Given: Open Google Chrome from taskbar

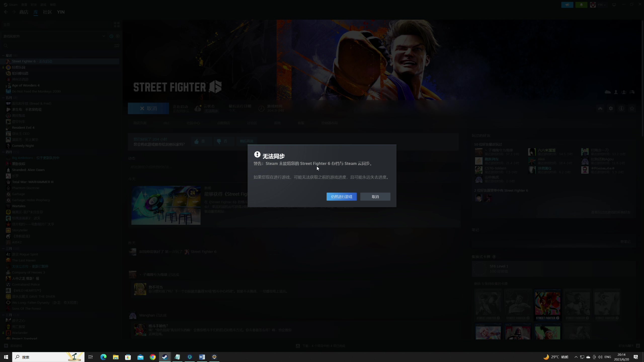Looking at the screenshot, I should [x=153, y=357].
